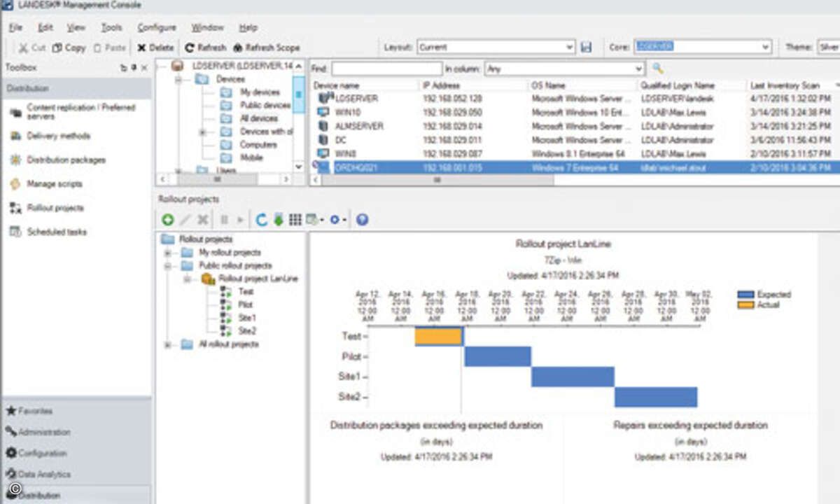Open the Window menu
This screenshot has width=840, height=504.
click(x=208, y=27)
